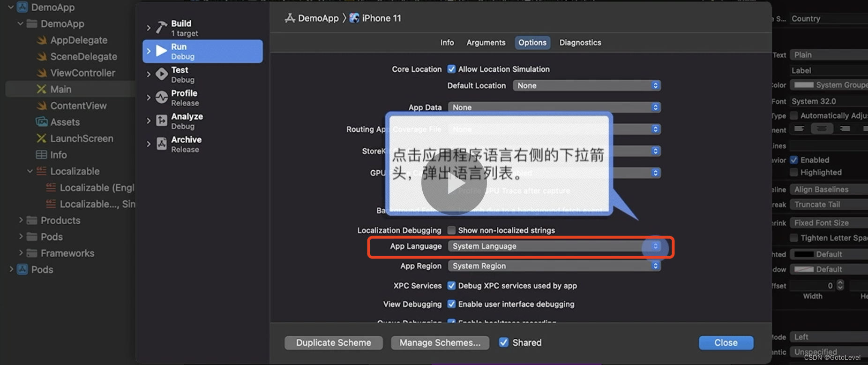Click the Pods project icon
This screenshot has height=365, width=868.
coord(22,270)
